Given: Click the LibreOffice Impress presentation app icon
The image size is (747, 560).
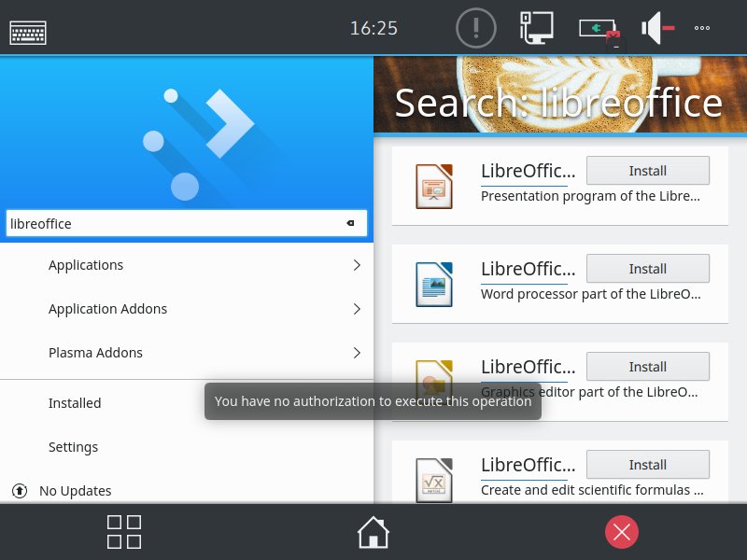Looking at the screenshot, I should tap(434, 186).
